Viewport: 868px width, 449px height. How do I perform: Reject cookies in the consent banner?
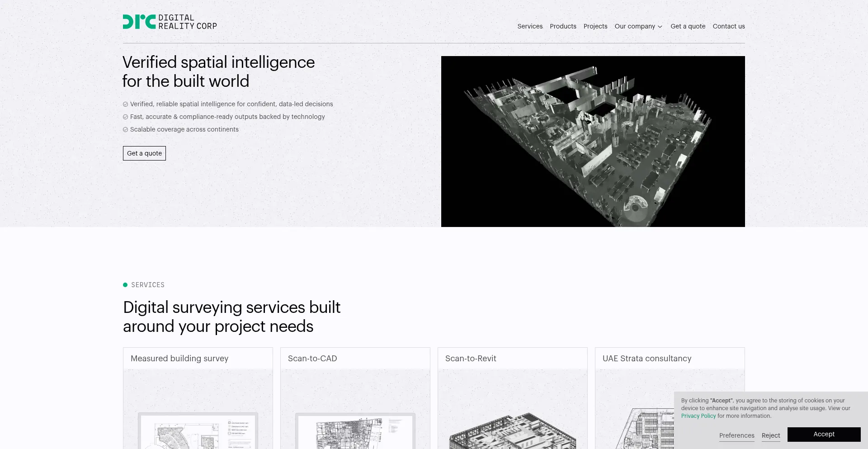pyautogui.click(x=771, y=435)
